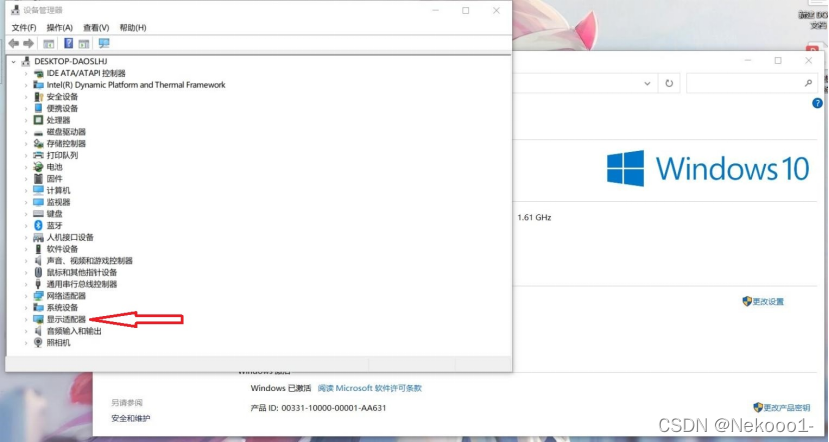The width and height of the screenshot is (829, 442).
Task: Expand Intel(R) Dynamic Platform and Thermal Framework chevron
Action: pos(26,85)
